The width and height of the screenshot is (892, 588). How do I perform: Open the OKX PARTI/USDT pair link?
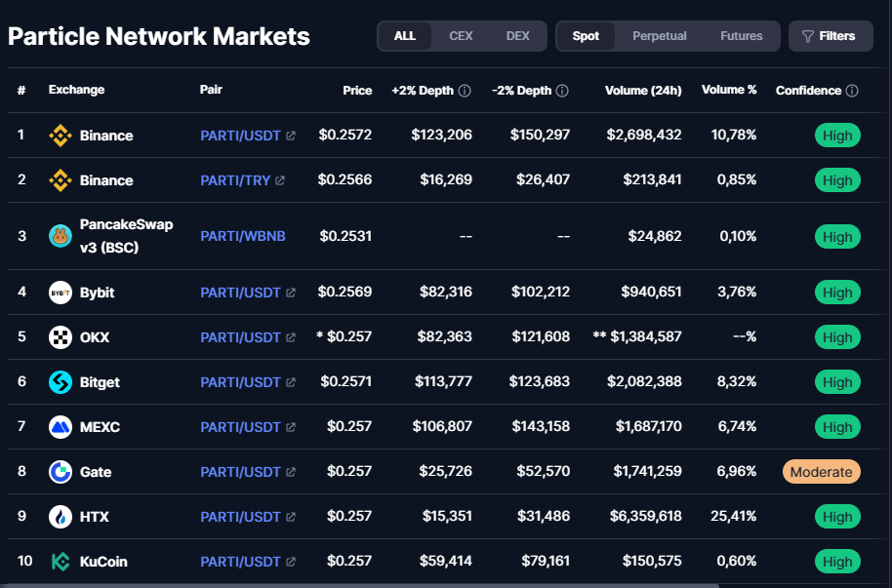[x=241, y=337]
